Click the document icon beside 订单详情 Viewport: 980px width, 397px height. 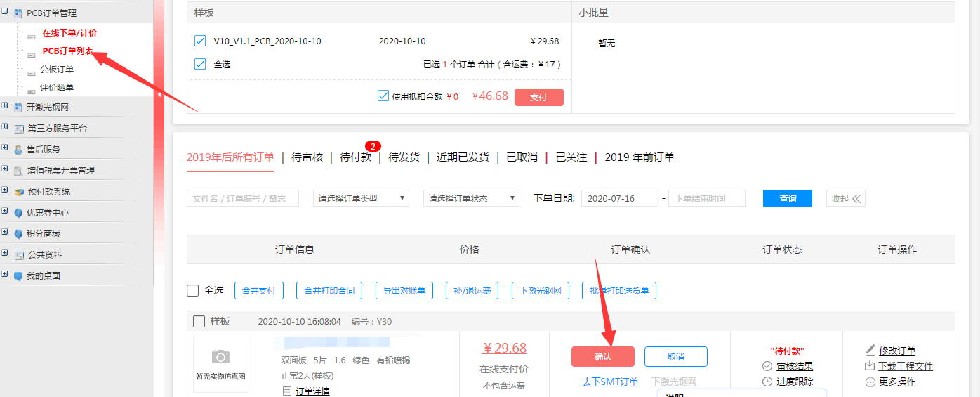[286, 391]
